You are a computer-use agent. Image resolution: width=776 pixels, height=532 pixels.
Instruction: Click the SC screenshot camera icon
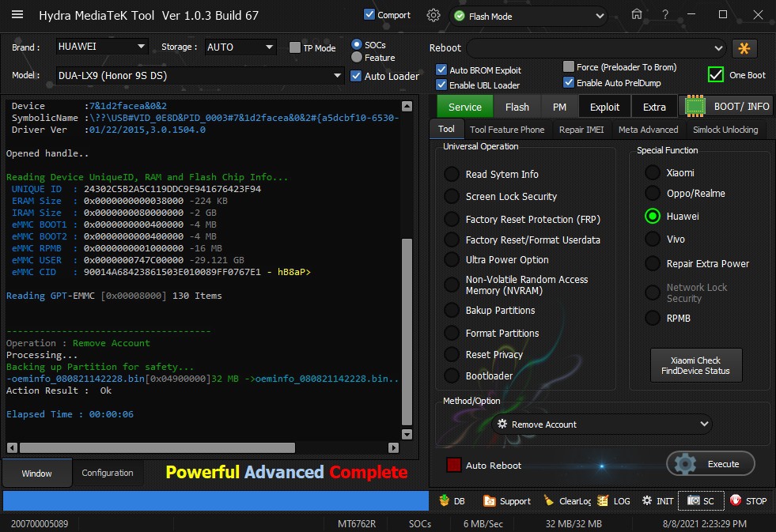click(694, 500)
